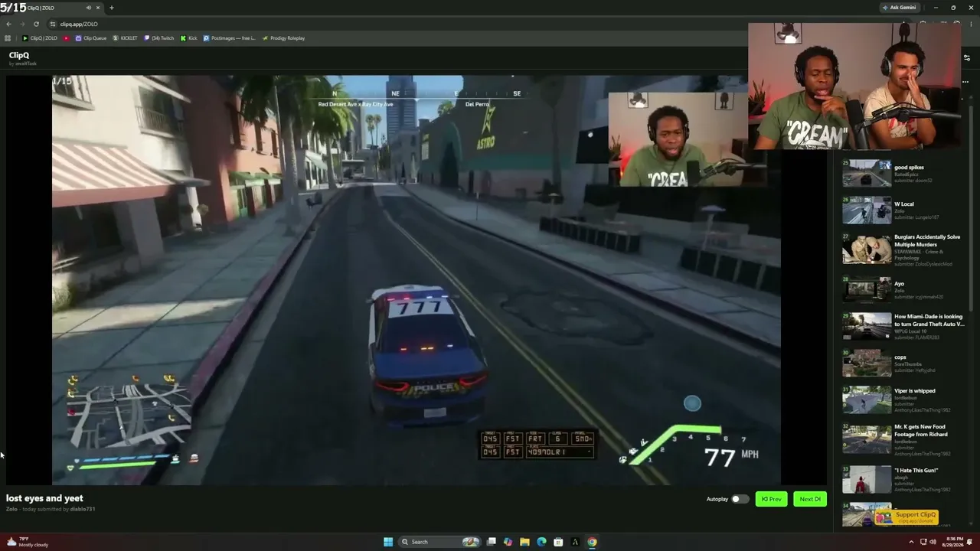Open the Kick bookmark
The image size is (980, 551).
189,38
